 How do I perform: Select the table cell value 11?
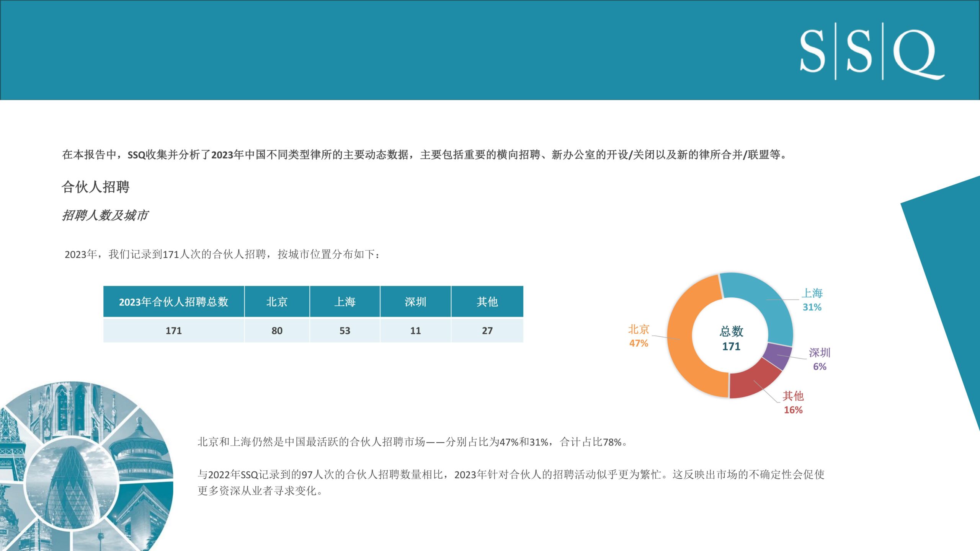416,331
